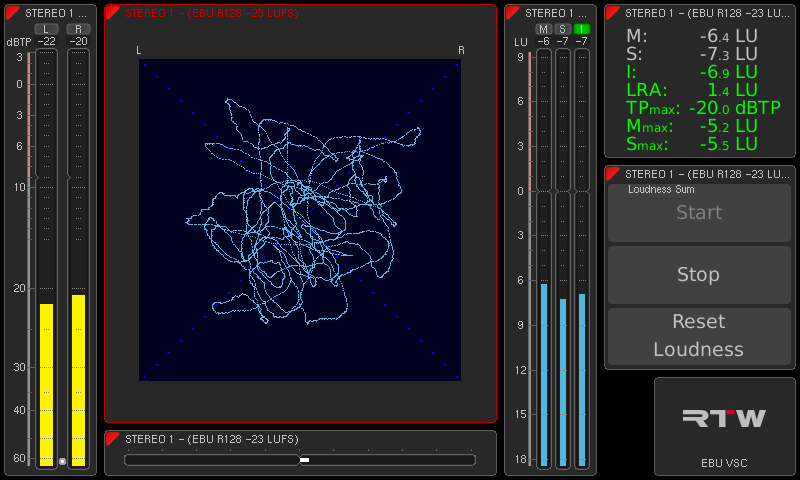Click red corner flag of loudness bar panel

click(x=512, y=12)
